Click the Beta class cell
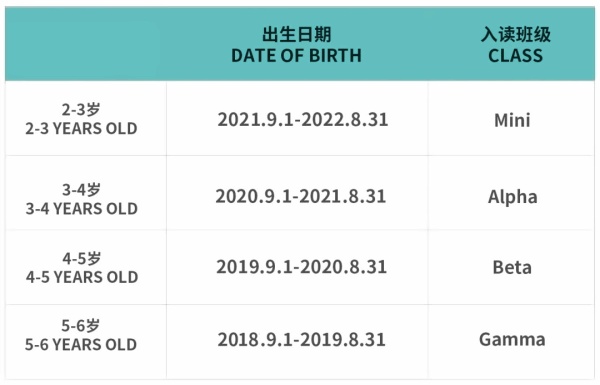 point(512,268)
